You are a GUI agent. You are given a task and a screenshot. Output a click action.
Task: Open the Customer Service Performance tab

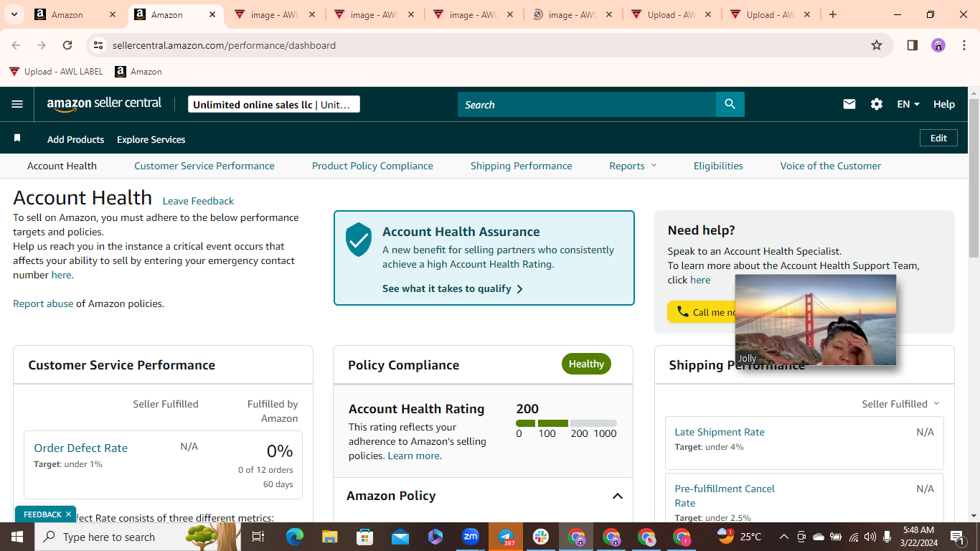[x=204, y=166]
